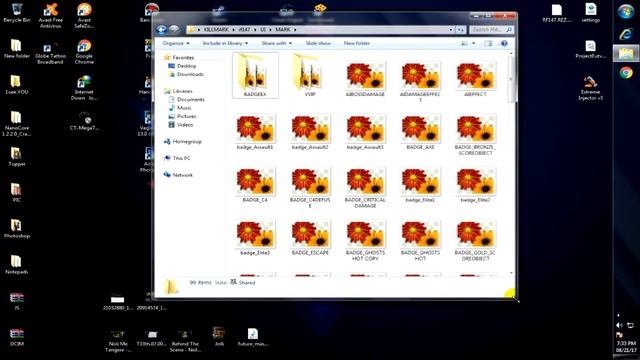Select MARK in the address path

(x=282, y=30)
